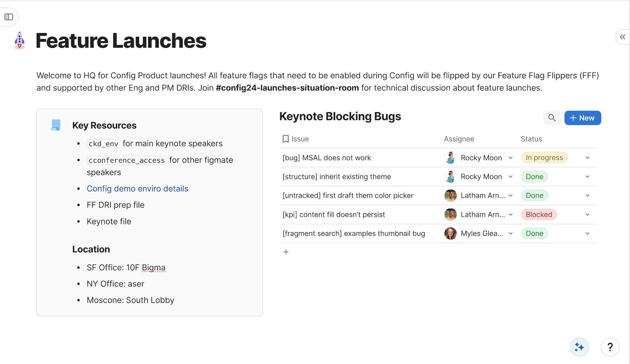Viewport: 630px width, 364px height.
Task: Click the blue scroll Key Resources icon
Action: [56, 125]
